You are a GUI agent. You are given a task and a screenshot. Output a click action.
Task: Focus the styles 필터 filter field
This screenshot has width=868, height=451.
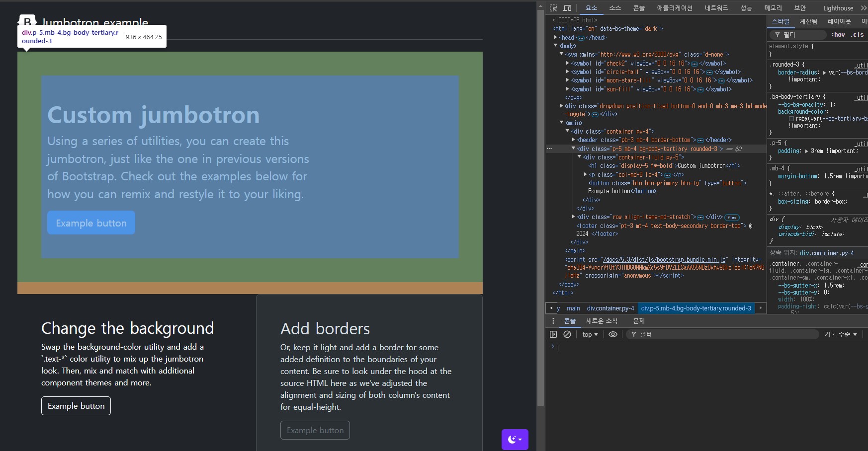click(797, 35)
